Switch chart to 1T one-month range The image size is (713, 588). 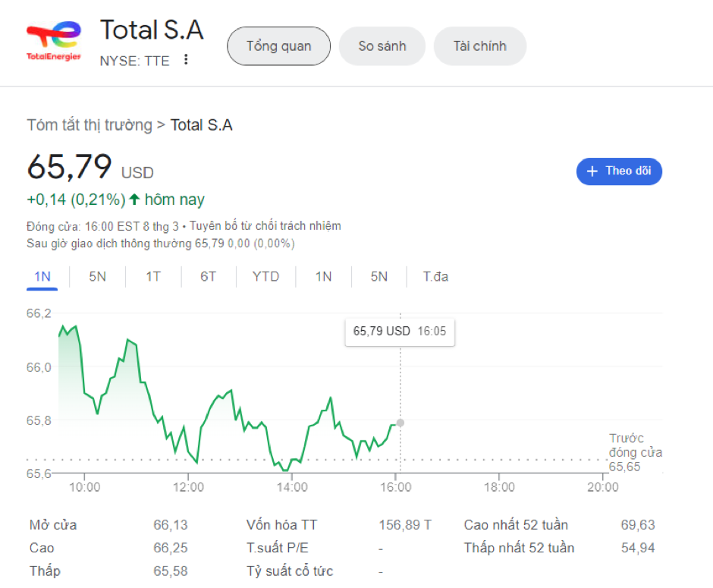click(x=153, y=276)
